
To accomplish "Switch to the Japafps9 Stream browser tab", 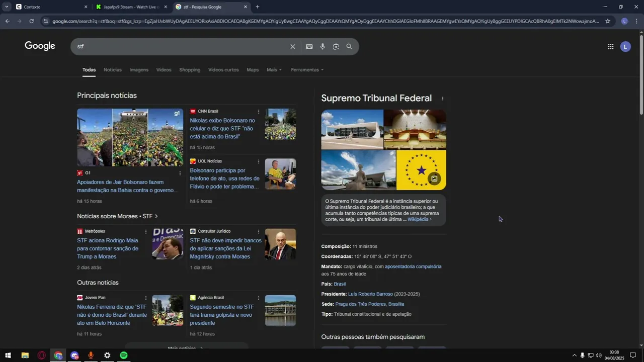I will click(131, 7).
